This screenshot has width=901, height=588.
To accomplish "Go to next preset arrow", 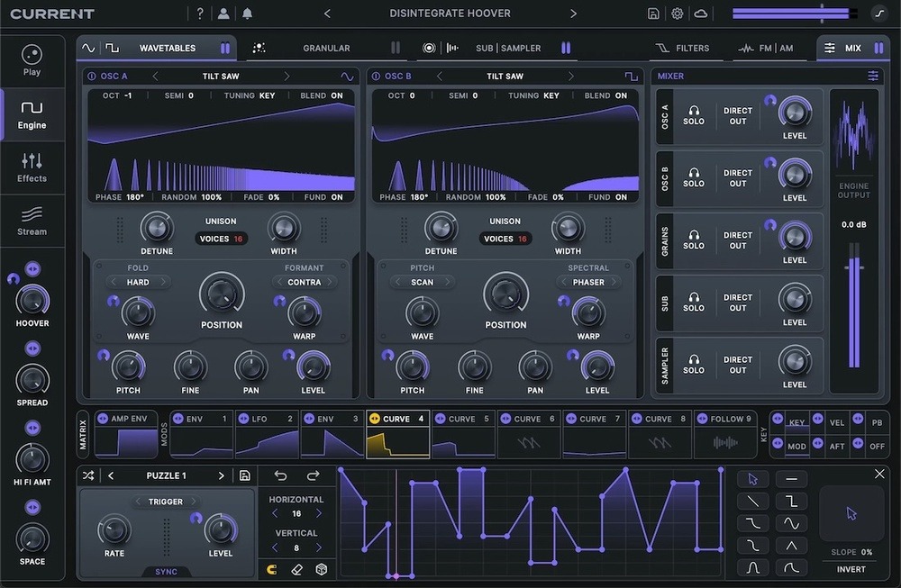I will (573, 14).
